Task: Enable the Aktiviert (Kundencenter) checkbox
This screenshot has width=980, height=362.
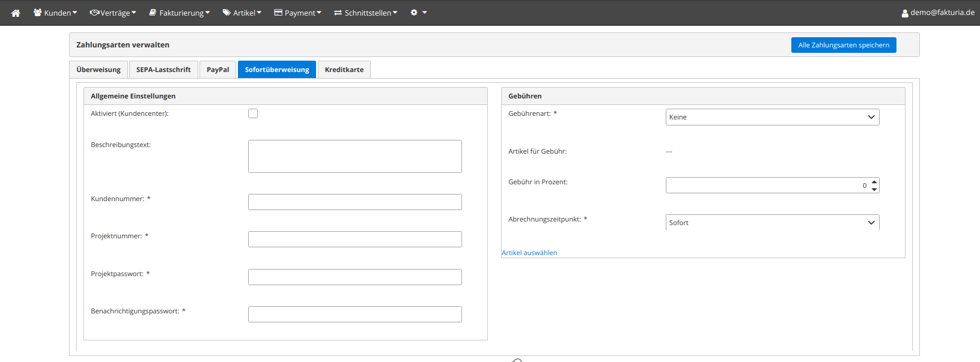Action: coord(253,113)
